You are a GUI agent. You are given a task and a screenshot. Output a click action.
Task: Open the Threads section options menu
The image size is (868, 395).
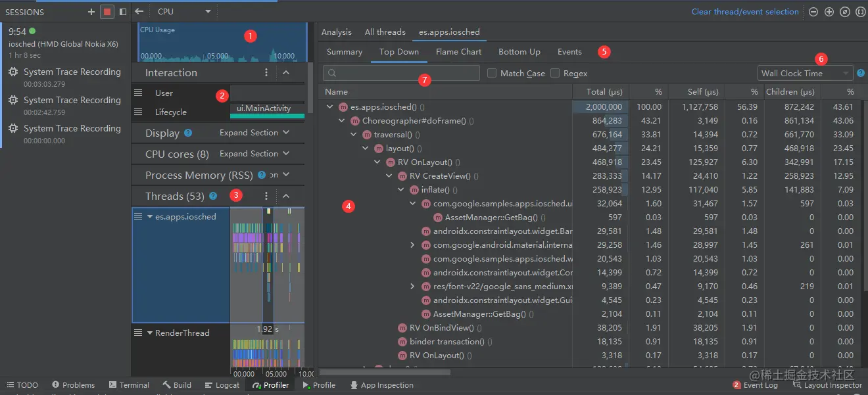pyautogui.click(x=266, y=196)
